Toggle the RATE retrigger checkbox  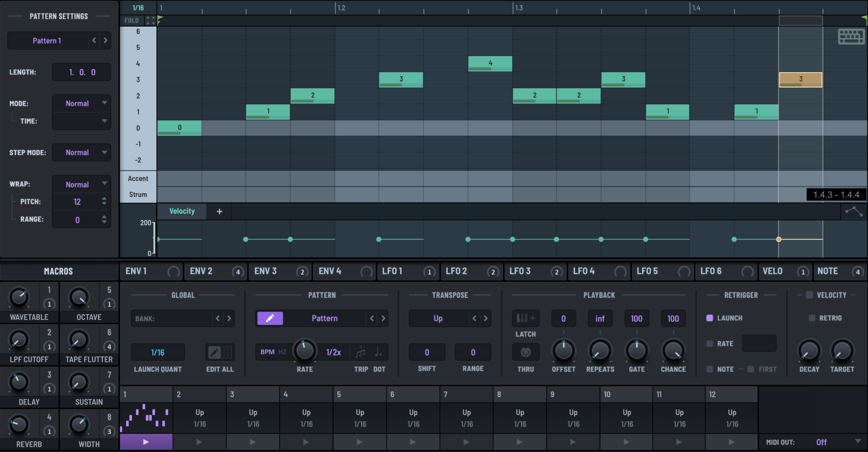click(x=710, y=343)
